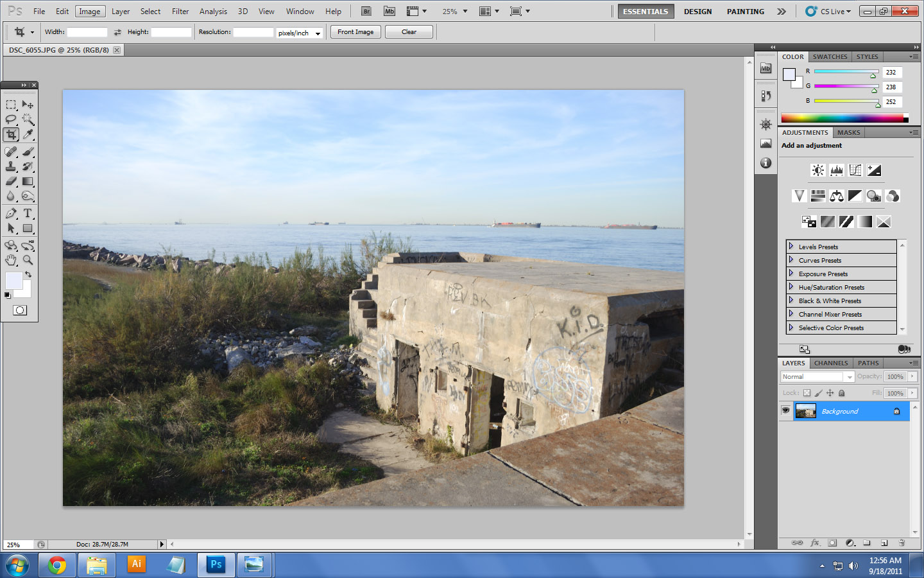Expand Curves Presets list

pos(791,259)
